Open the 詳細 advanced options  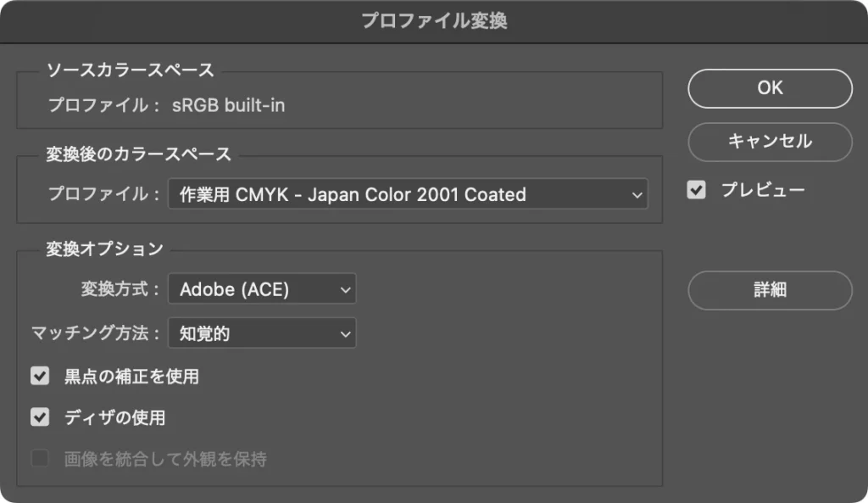[770, 290]
